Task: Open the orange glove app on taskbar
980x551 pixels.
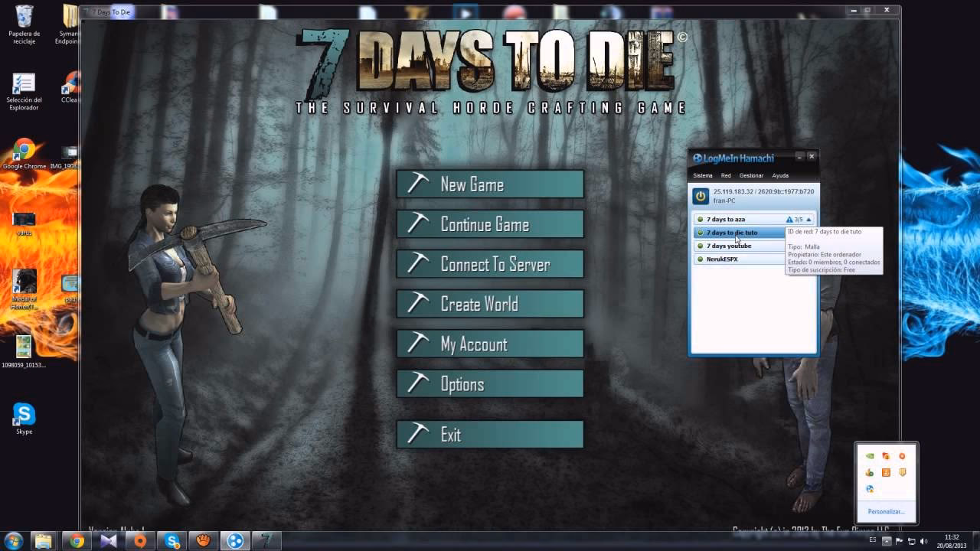Action: (x=203, y=541)
